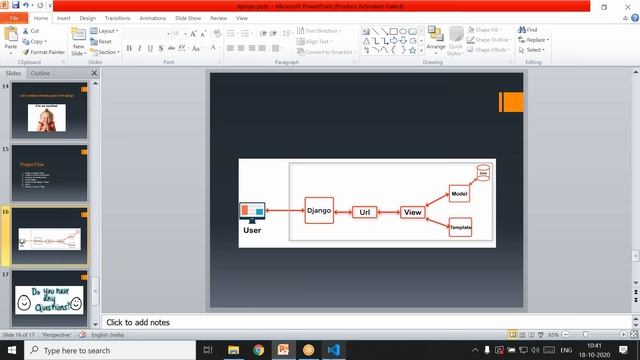The image size is (640, 360).
Task: Open Change Case dropdown
Action: point(197,48)
